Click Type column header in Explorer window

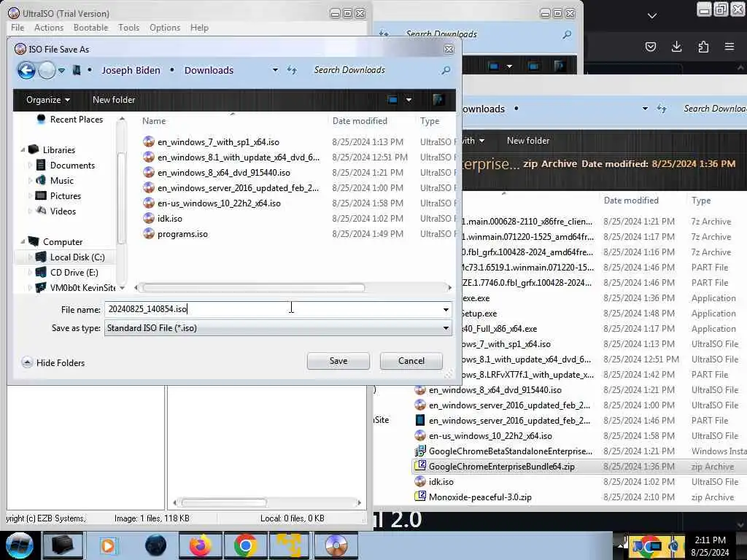tap(701, 201)
